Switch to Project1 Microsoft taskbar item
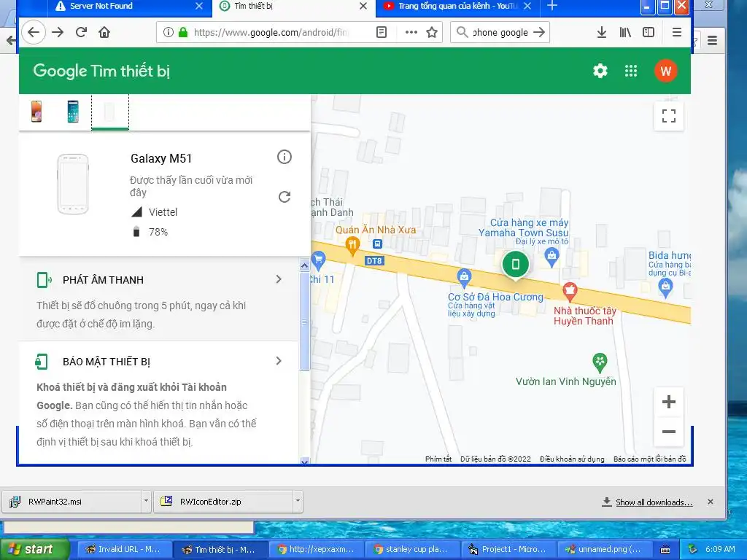Screen dimensions: 747x560 coord(508,550)
